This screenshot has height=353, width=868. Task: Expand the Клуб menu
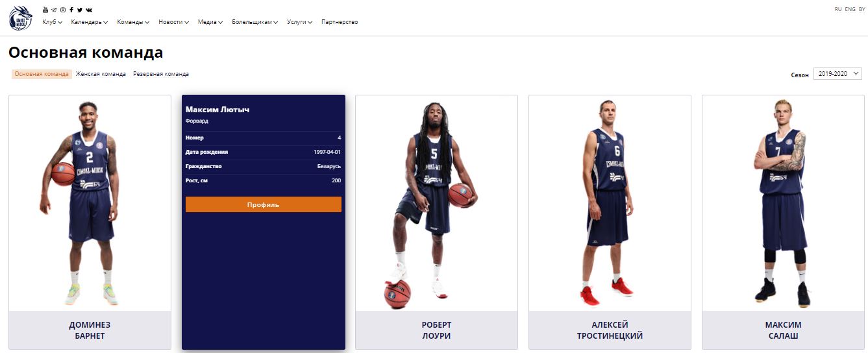[x=52, y=22]
